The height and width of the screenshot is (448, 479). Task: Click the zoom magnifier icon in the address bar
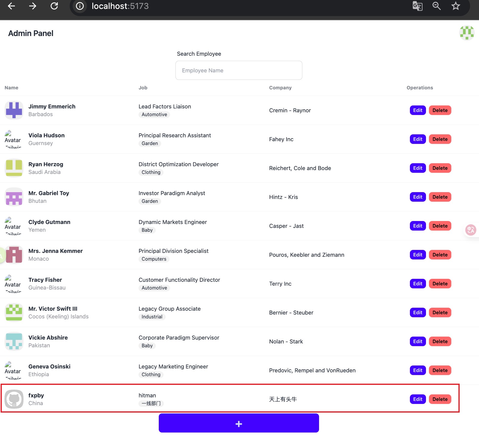point(436,6)
